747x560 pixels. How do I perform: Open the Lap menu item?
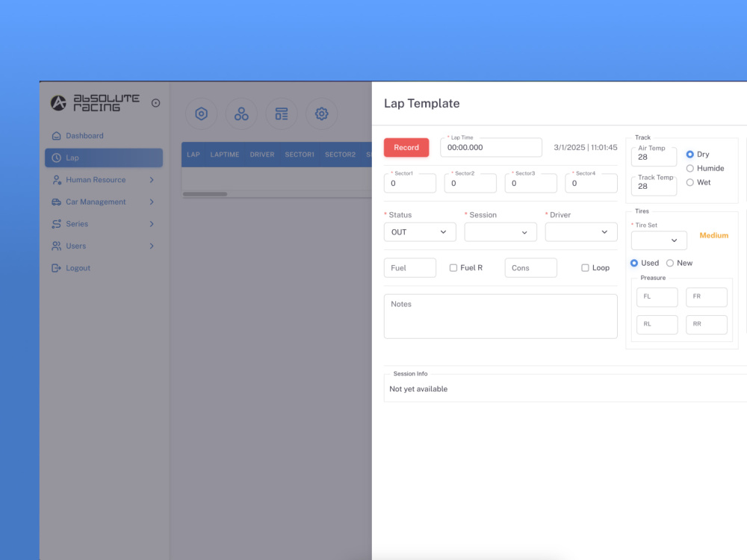tap(104, 158)
